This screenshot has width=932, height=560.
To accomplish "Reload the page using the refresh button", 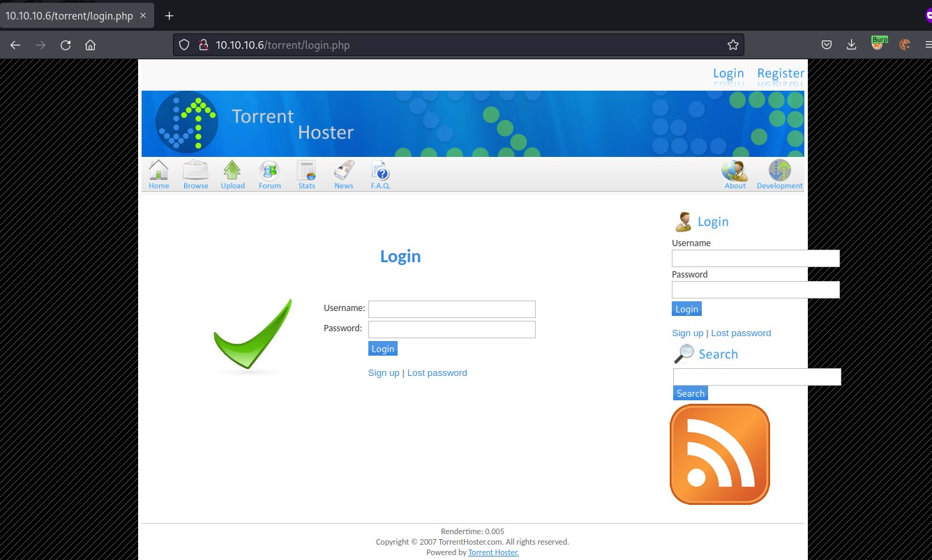I will coord(66,45).
